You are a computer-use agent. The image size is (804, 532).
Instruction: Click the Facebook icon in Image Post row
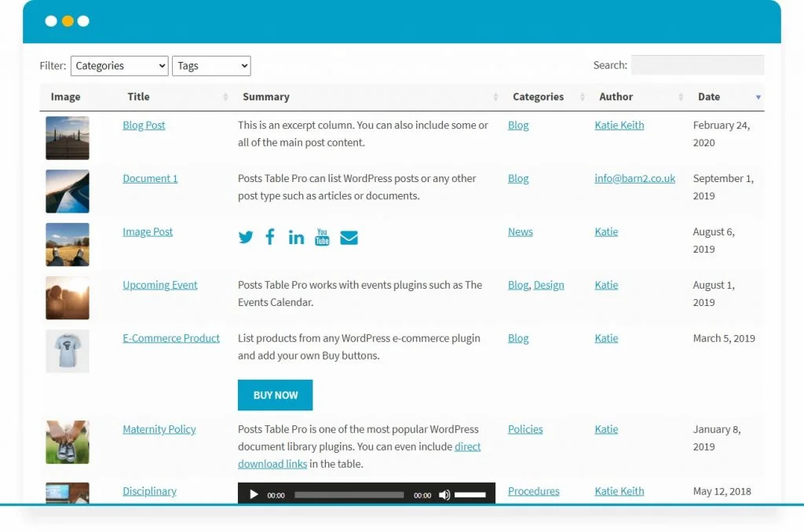(x=270, y=237)
